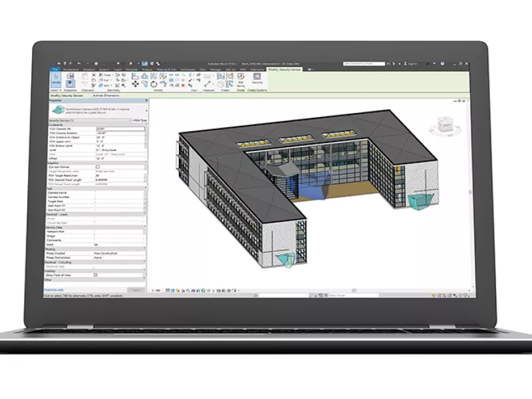Expand the family type selector dropdown
Screen dimensions: 532x399
click(145, 112)
